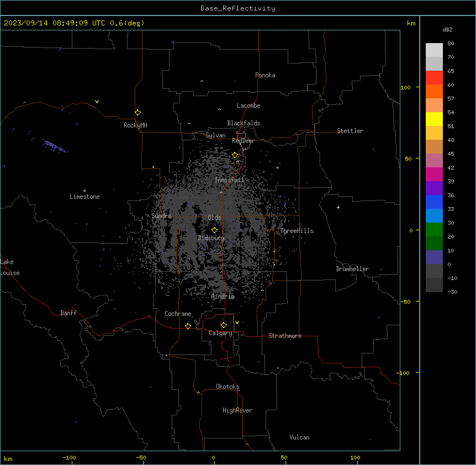Click the Cochrane label
The height and width of the screenshot is (465, 476).
178,314
